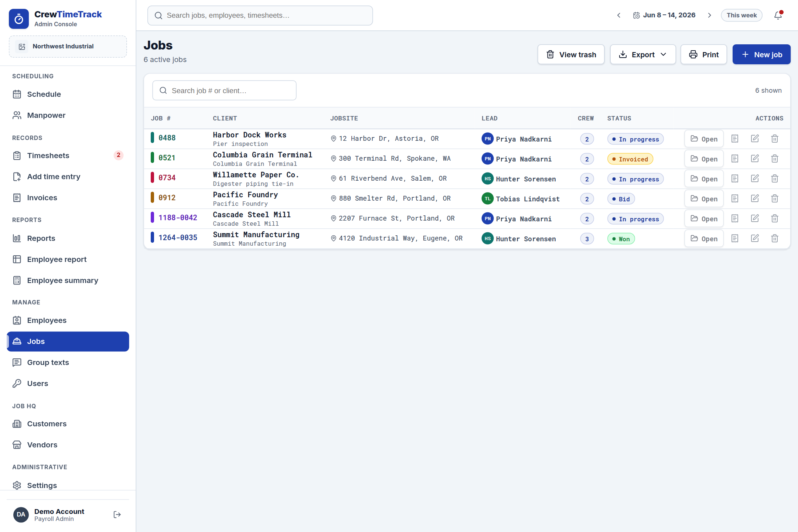Viewport: 798px width, 532px height.
Task: Delete job 1264-0035 with trash icon
Action: 775,238
